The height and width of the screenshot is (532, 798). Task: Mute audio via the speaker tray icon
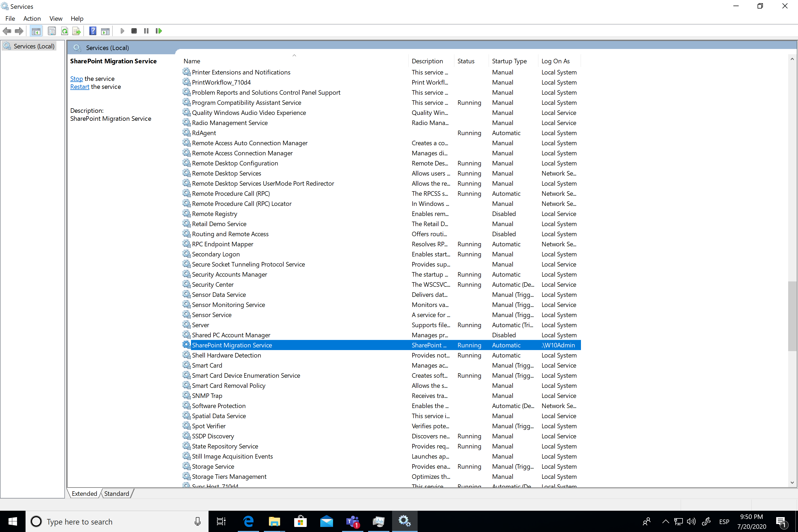(x=691, y=521)
